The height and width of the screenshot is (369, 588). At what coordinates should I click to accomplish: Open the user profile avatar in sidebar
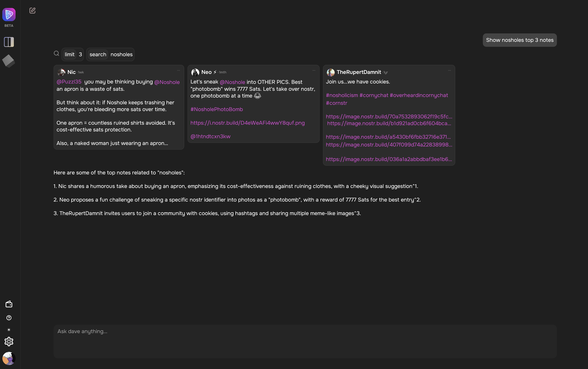9,358
